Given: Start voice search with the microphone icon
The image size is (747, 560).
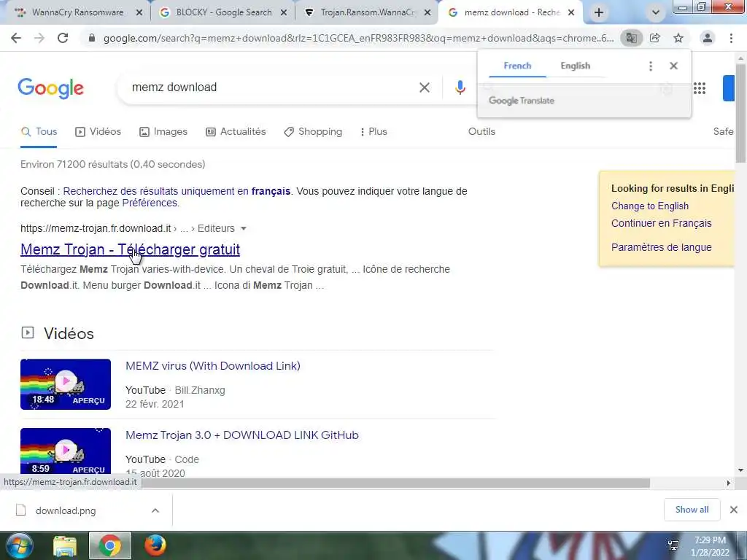Looking at the screenshot, I should pos(460,87).
